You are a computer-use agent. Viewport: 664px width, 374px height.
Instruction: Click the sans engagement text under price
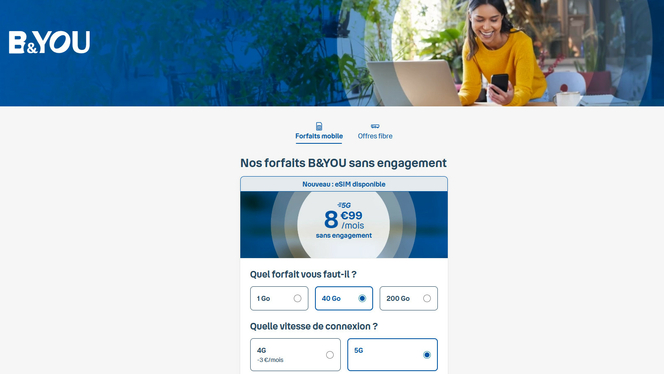coord(344,235)
